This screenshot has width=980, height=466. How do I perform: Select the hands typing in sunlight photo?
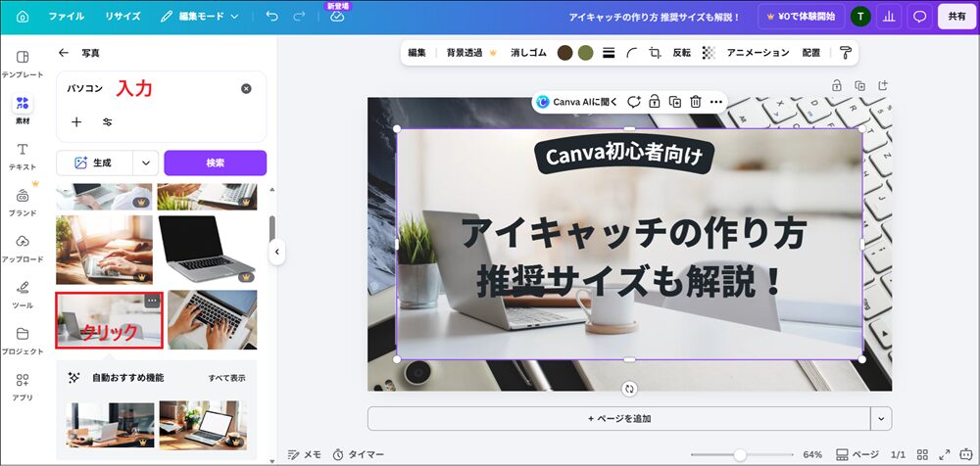(105, 250)
